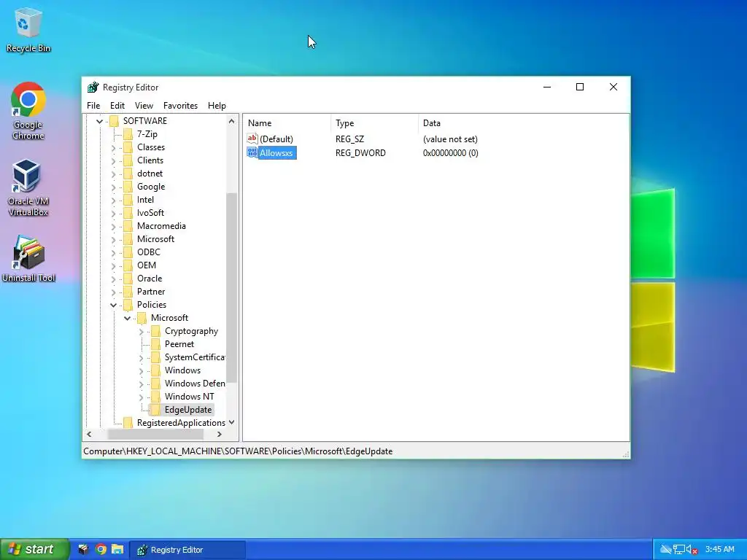747x560 pixels.
Task: Click the Registry Editor taskbar button
Action: tap(187, 550)
